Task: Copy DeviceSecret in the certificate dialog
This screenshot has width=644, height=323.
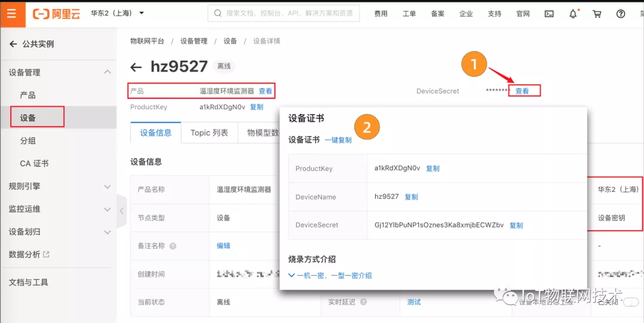Action: point(516,226)
